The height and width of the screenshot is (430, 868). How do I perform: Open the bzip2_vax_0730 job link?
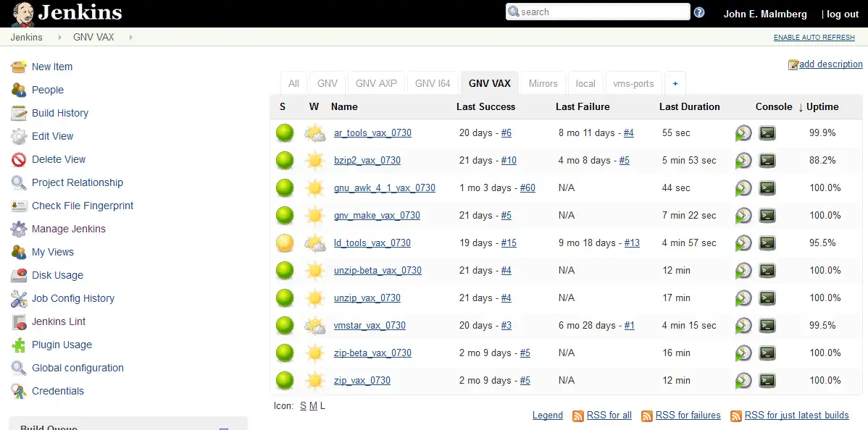(x=367, y=161)
